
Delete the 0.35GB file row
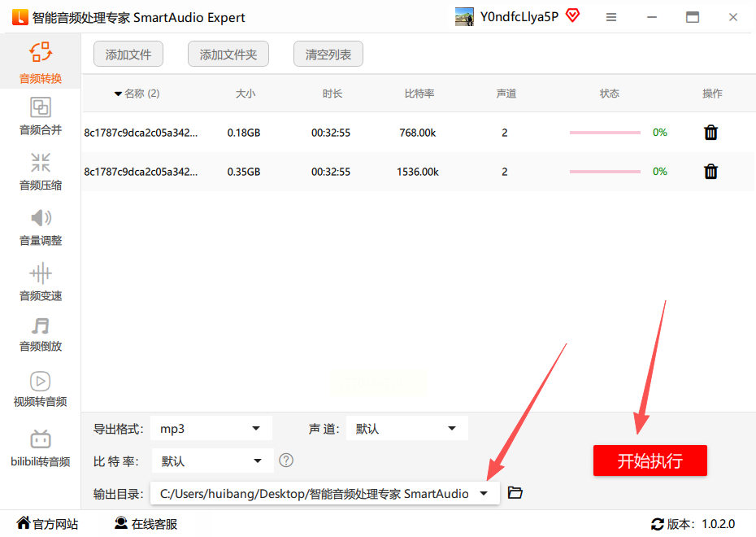(x=710, y=172)
